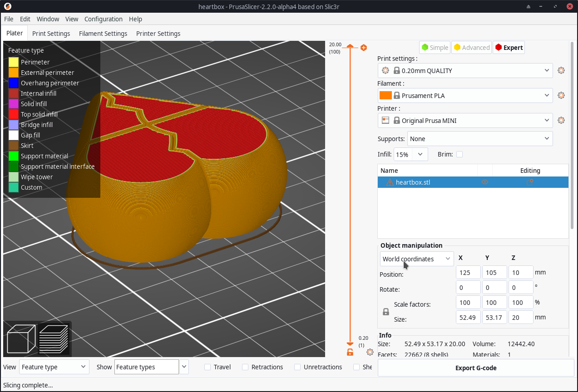Open the Filament preset dropdown
The height and width of the screenshot is (392, 578).
[465, 95]
